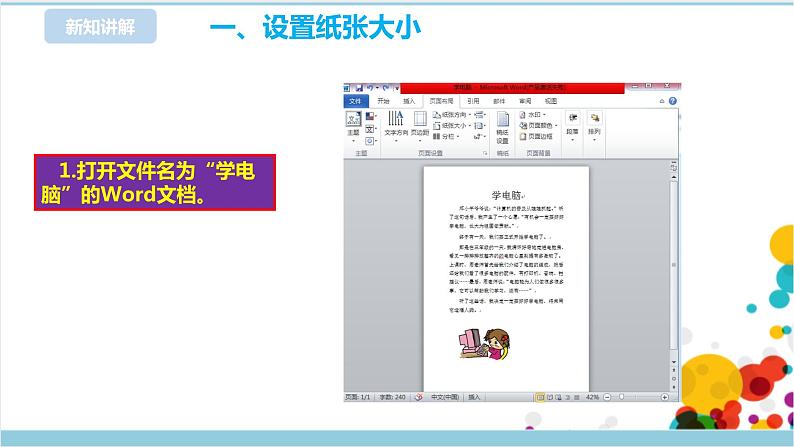Click the Previous Page double arrow
794x447 pixels.
click(673, 371)
